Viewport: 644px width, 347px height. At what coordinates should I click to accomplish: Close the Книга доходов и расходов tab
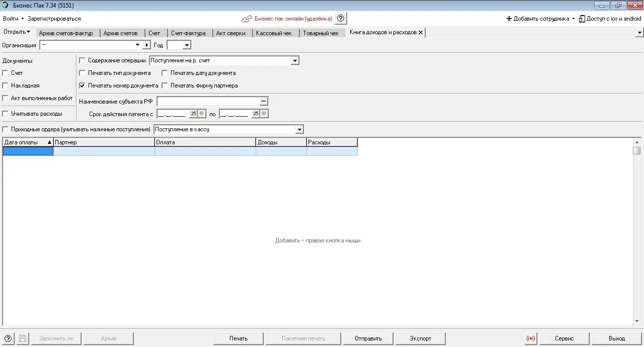(421, 32)
